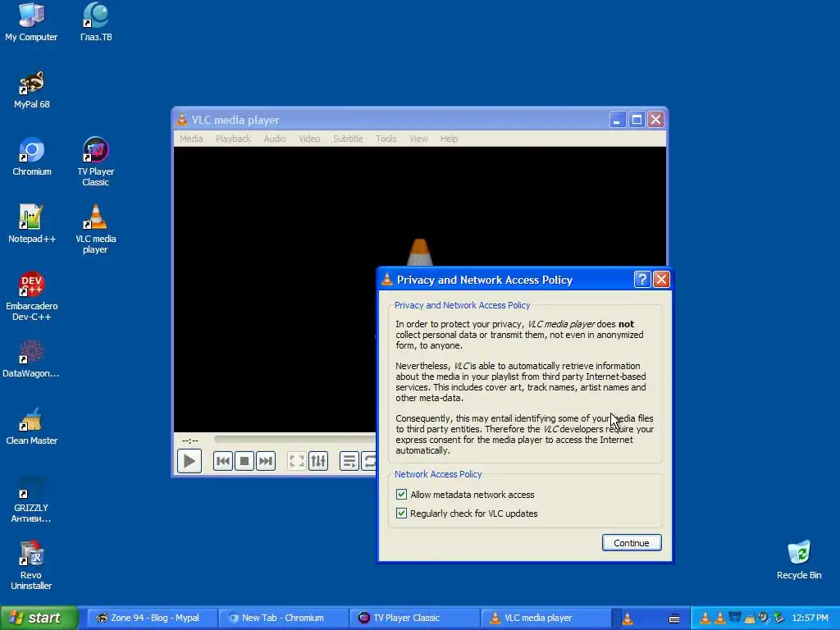
Task: Switch to TV Player Classic taskbar button
Action: coord(413,619)
